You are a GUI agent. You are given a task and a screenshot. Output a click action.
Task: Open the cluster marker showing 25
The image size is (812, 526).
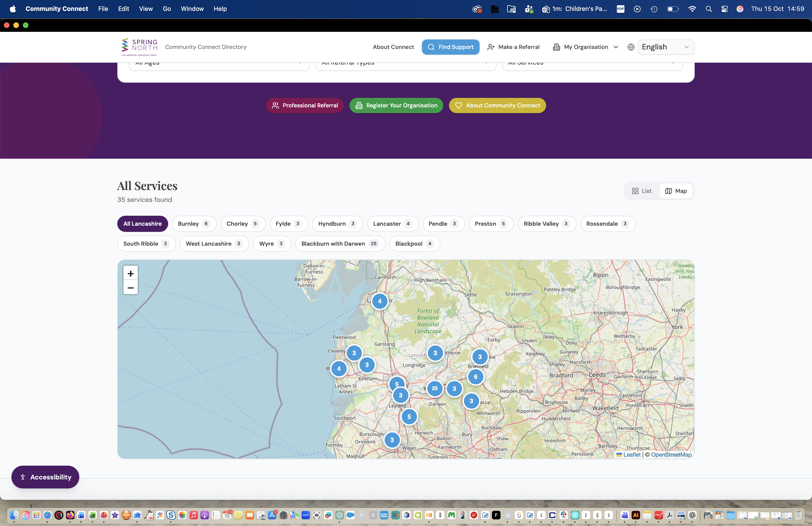coord(435,388)
